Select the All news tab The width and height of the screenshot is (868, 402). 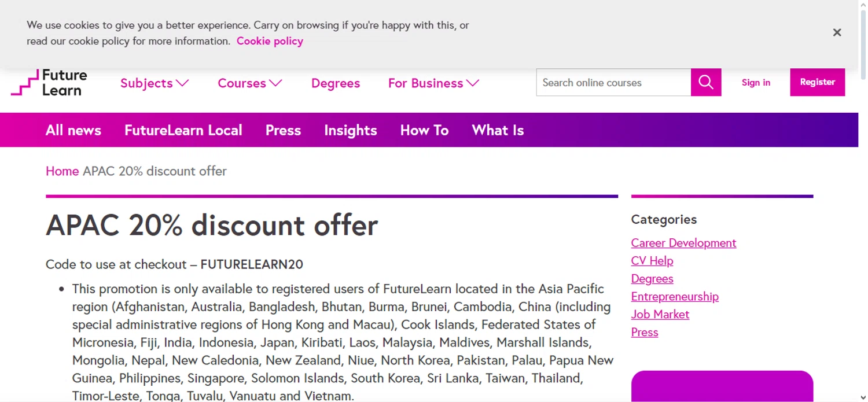click(73, 130)
